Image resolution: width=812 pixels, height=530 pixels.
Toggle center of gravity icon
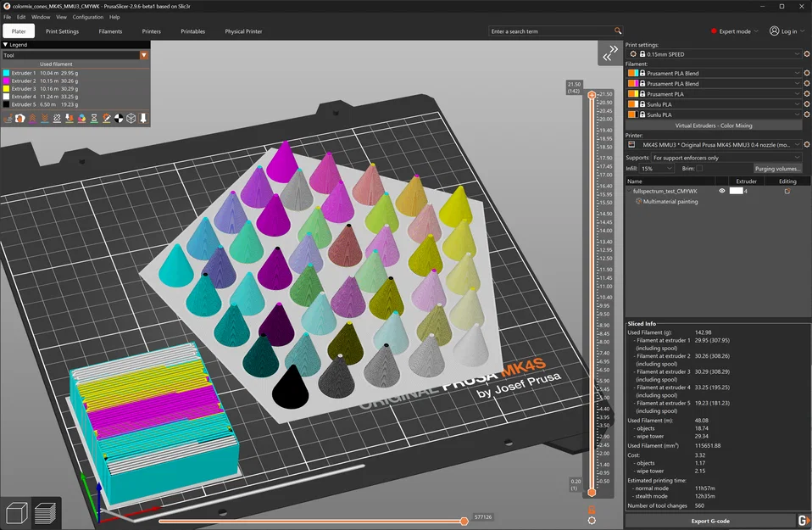coord(119,119)
